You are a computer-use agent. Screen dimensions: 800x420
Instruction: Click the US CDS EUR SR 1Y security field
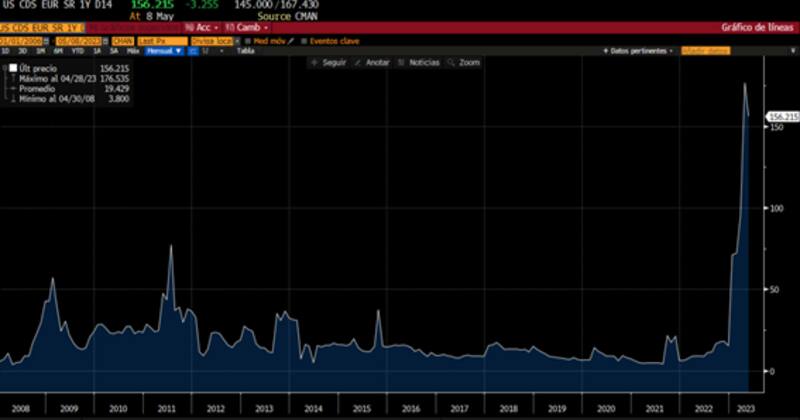pos(40,27)
